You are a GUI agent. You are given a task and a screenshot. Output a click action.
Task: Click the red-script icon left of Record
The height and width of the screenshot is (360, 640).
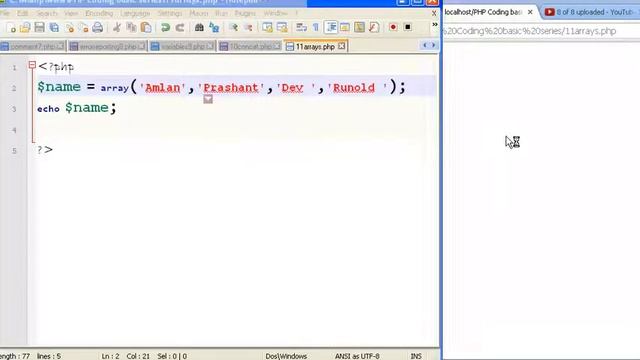click(x=374, y=28)
